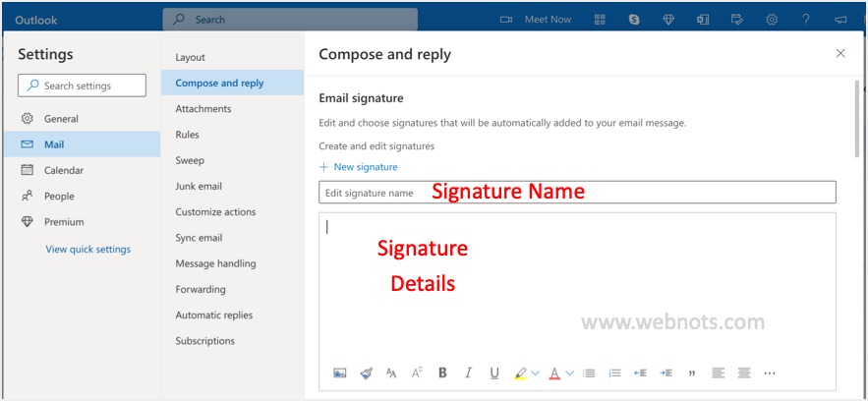Image resolution: width=868 pixels, height=401 pixels.
Task: Click the Insert pictures inline icon
Action: pyautogui.click(x=340, y=373)
